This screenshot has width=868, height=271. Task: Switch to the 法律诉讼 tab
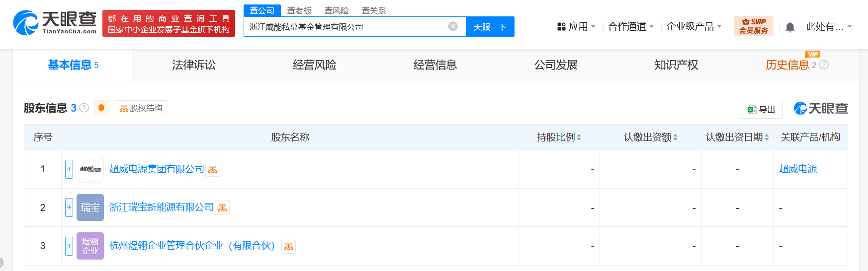[x=194, y=65]
